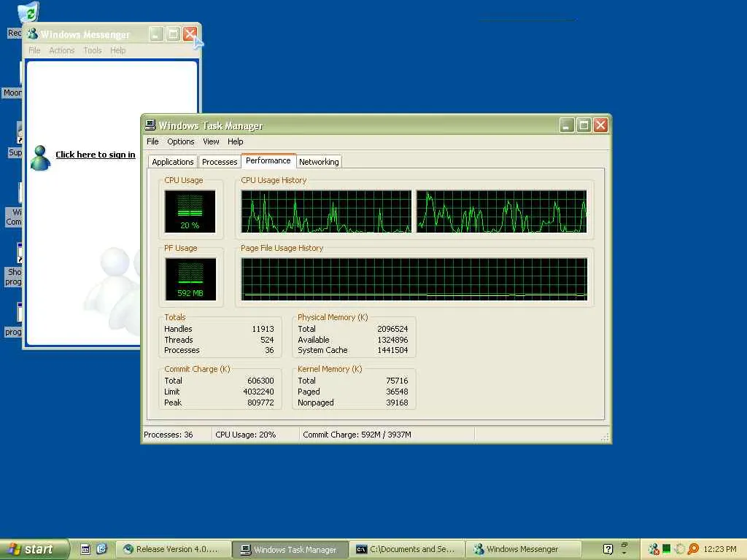
Task: Click status bar CPU Usage: 20%
Action: (245, 435)
